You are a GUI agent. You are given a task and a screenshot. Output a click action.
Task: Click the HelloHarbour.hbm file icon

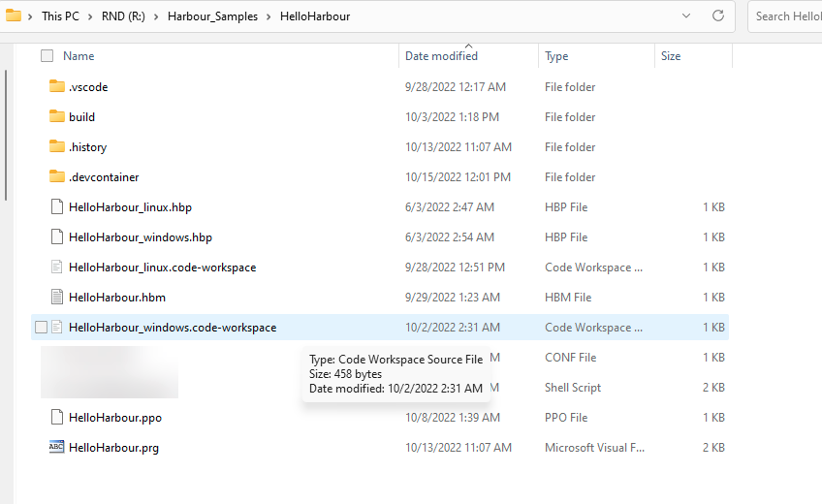[x=56, y=298]
